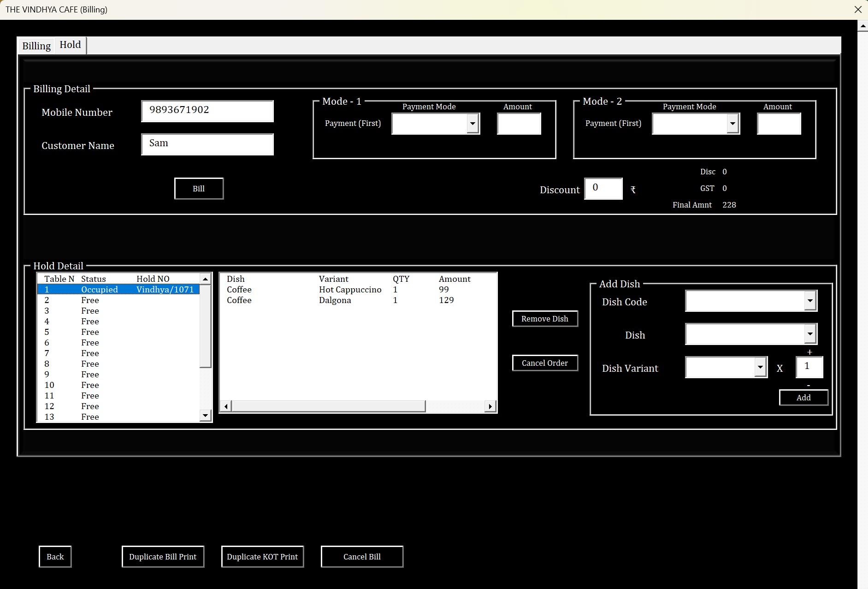Expand the Dish Code dropdown

pos(810,300)
